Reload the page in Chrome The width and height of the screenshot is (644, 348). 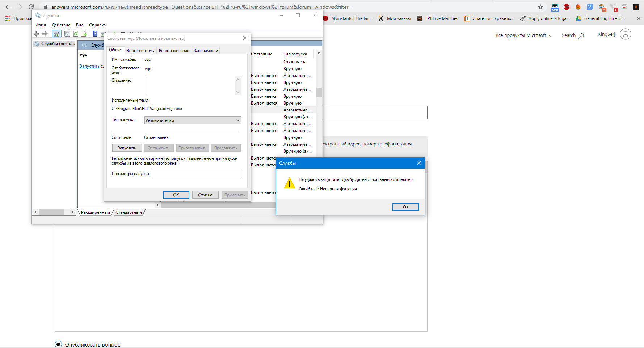(31, 7)
